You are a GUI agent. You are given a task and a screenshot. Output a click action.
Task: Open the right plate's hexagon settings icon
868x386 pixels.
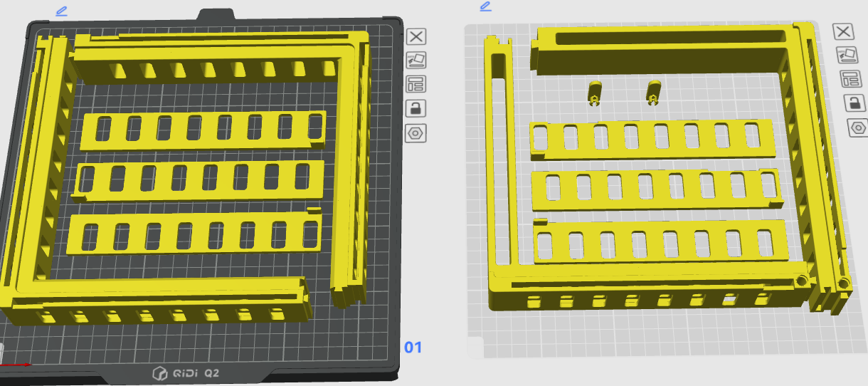coord(858,127)
